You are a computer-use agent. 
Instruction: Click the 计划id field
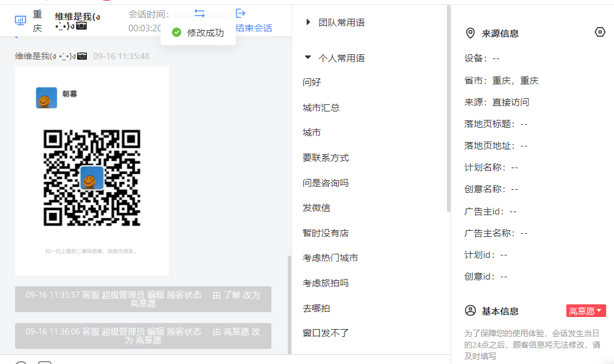[486, 255]
